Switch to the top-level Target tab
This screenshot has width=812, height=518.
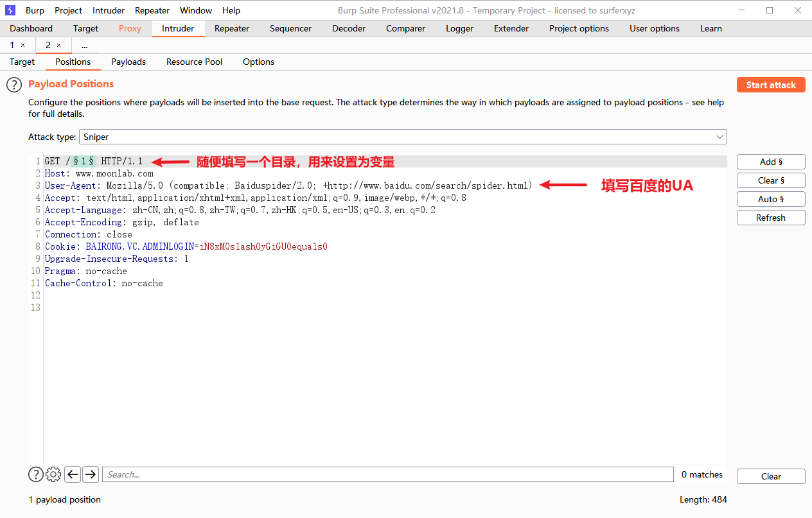85,28
